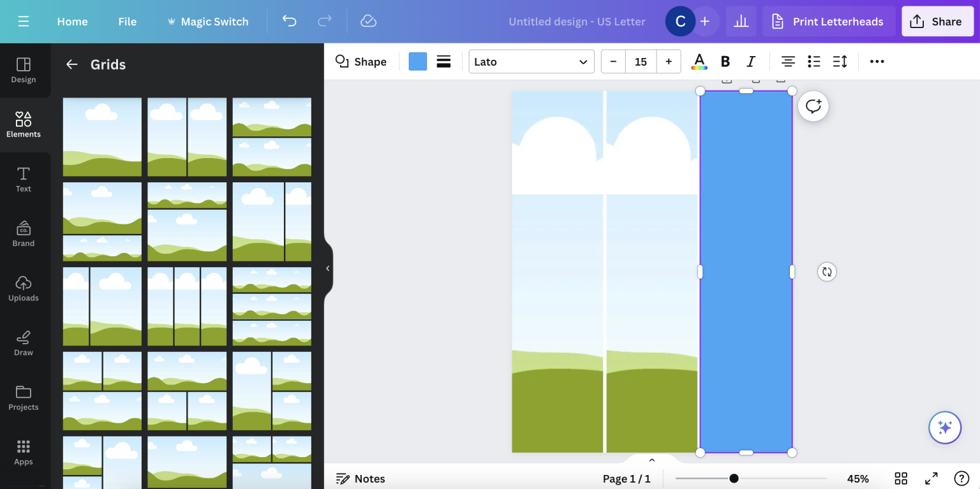Toggle italic text formatting
Viewport: 980px width, 489px height.
(x=751, y=62)
